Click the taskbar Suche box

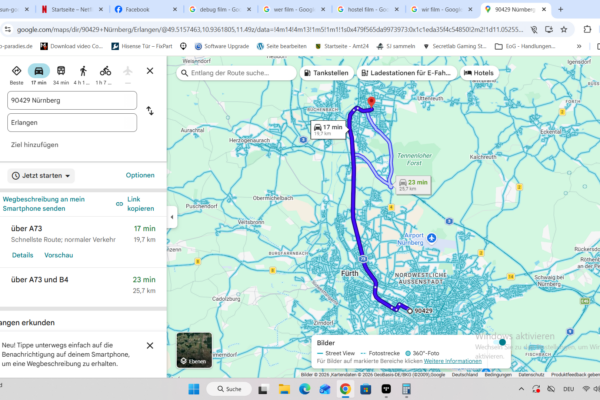(229, 389)
